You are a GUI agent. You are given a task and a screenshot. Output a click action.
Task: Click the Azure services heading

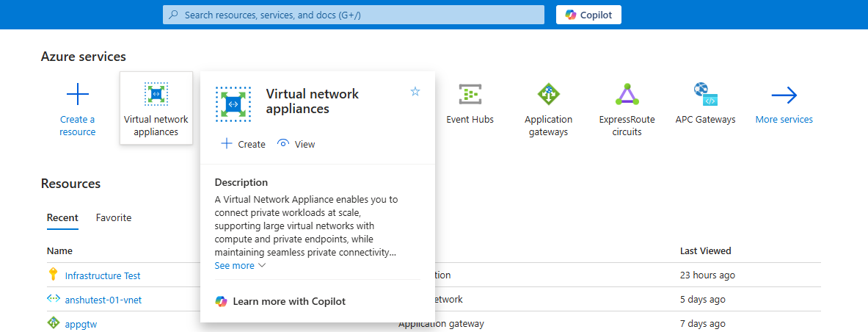[84, 57]
